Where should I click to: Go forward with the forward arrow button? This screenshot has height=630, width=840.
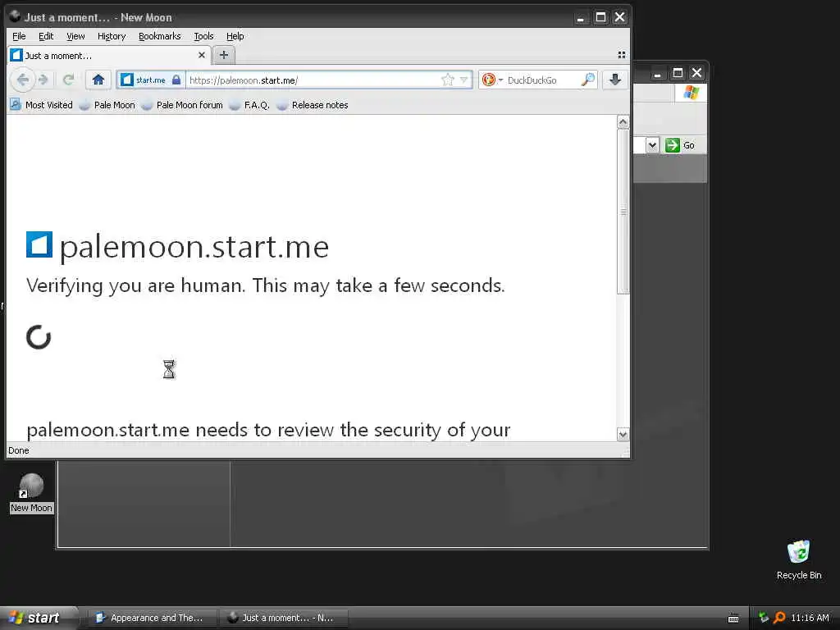(x=44, y=80)
